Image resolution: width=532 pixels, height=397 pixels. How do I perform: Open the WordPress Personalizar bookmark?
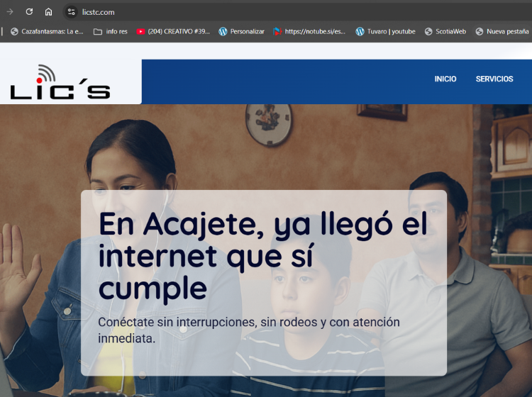pos(241,31)
